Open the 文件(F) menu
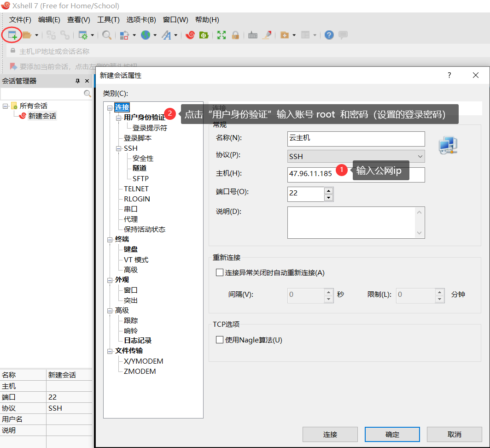This screenshot has height=448, width=490. (20, 20)
